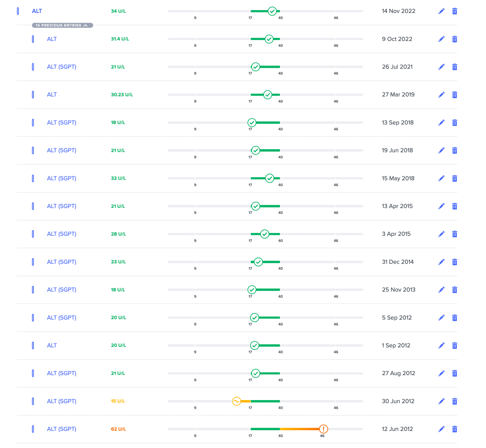The width and height of the screenshot is (486, 448).
Task: Delete the 27 Aug 2012 entry
Action: click(454, 374)
